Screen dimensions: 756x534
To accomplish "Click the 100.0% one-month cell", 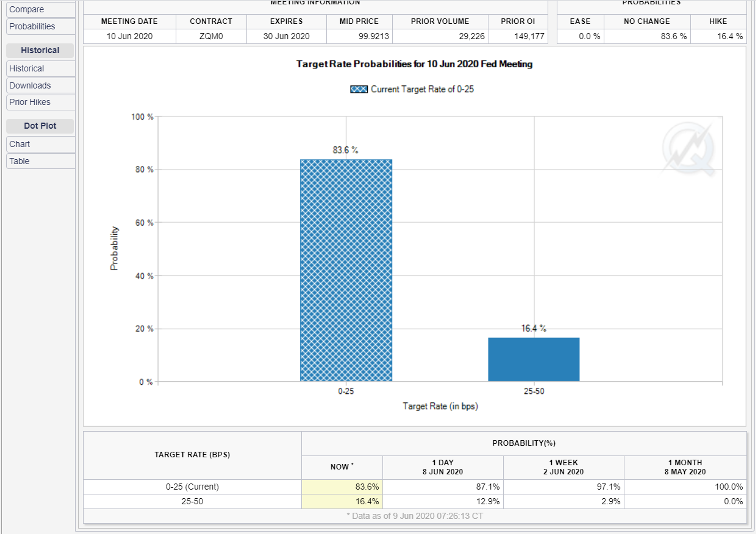I will coord(685,487).
